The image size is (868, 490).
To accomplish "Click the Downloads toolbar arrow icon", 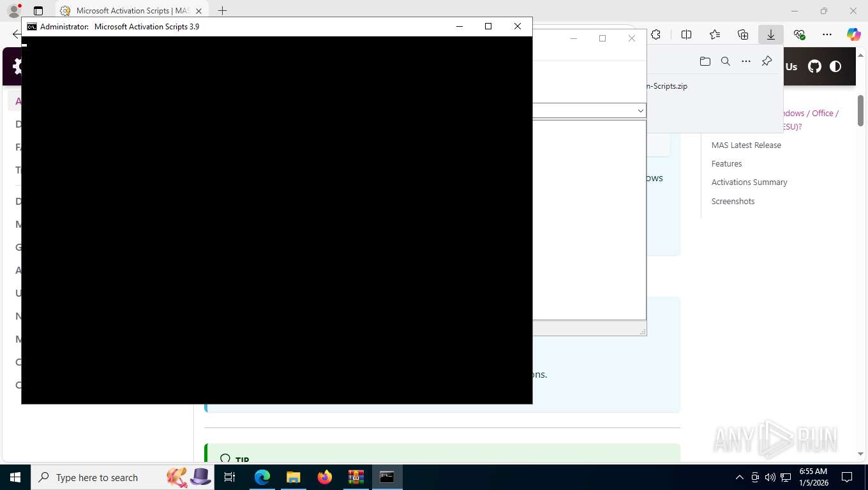I will click(771, 34).
